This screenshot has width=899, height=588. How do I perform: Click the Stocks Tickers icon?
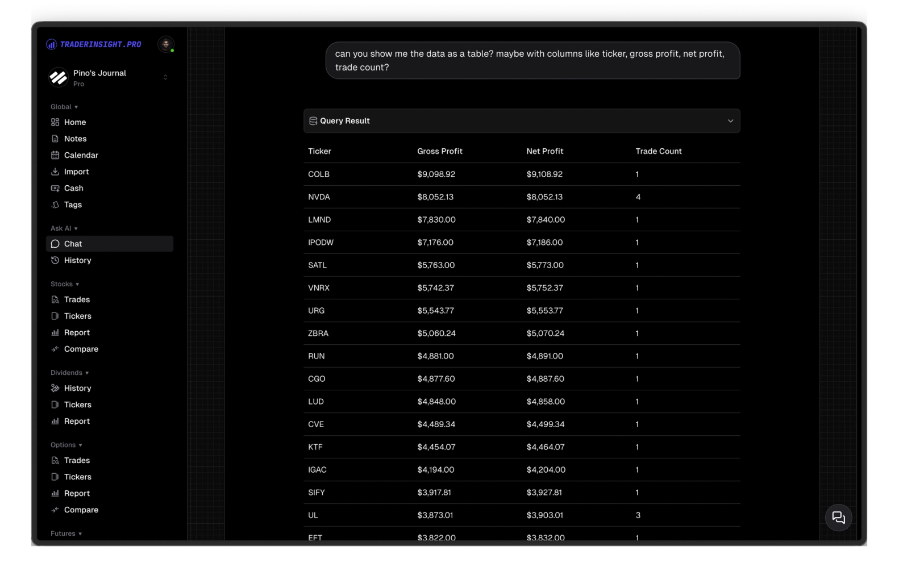click(x=55, y=316)
